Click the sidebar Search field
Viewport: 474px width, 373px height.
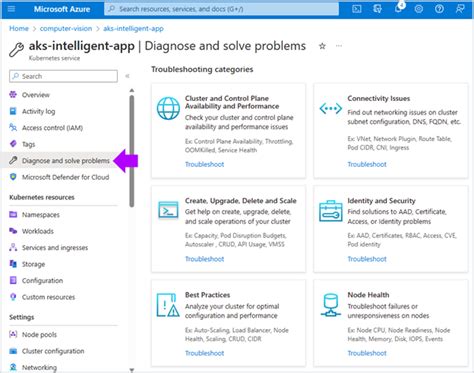coord(63,76)
